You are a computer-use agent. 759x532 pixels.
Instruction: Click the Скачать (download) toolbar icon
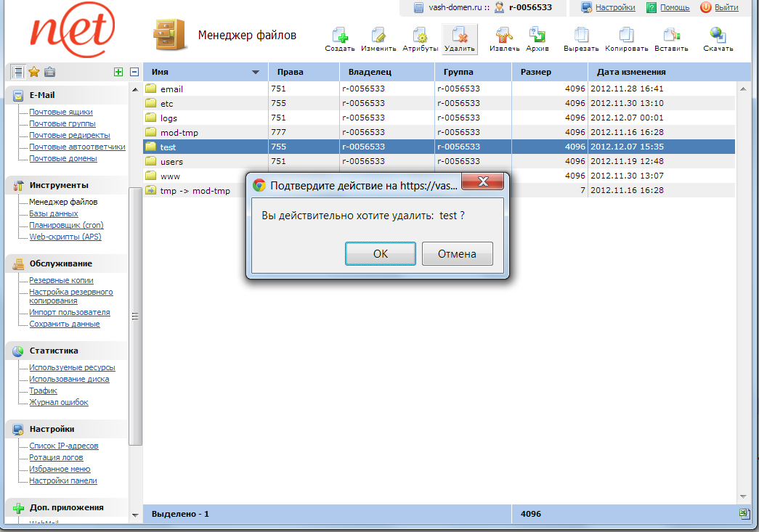click(x=718, y=36)
